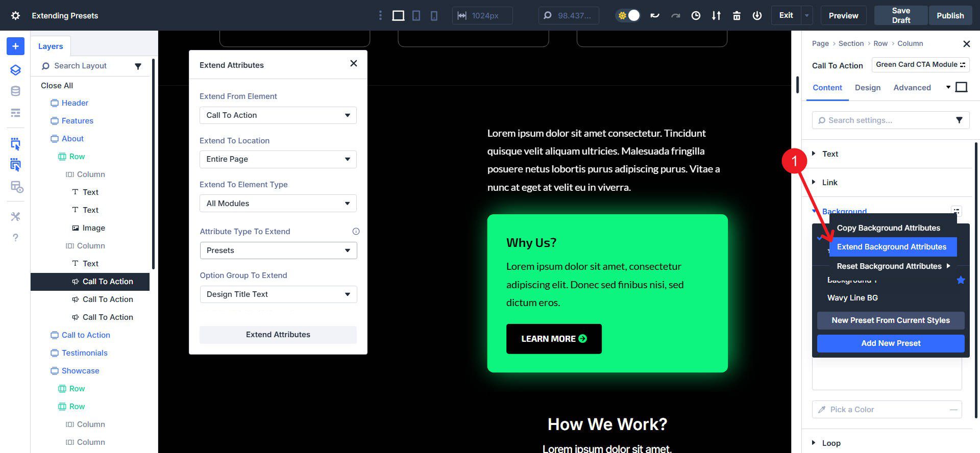Image resolution: width=980 pixels, height=453 pixels.
Task: Click Add New Preset button
Action: (890, 343)
